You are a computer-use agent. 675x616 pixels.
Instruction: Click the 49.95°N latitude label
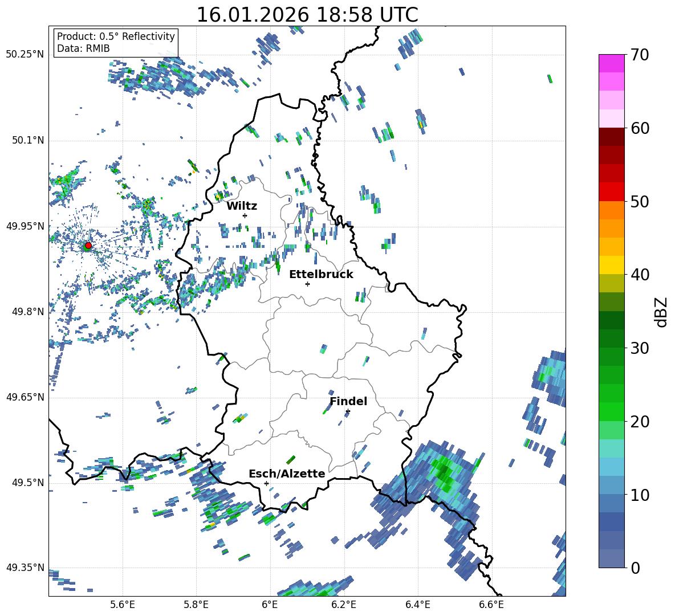pyautogui.click(x=25, y=226)
